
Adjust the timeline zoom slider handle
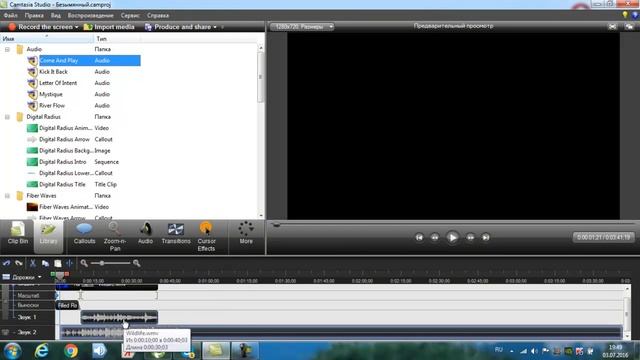point(102,263)
